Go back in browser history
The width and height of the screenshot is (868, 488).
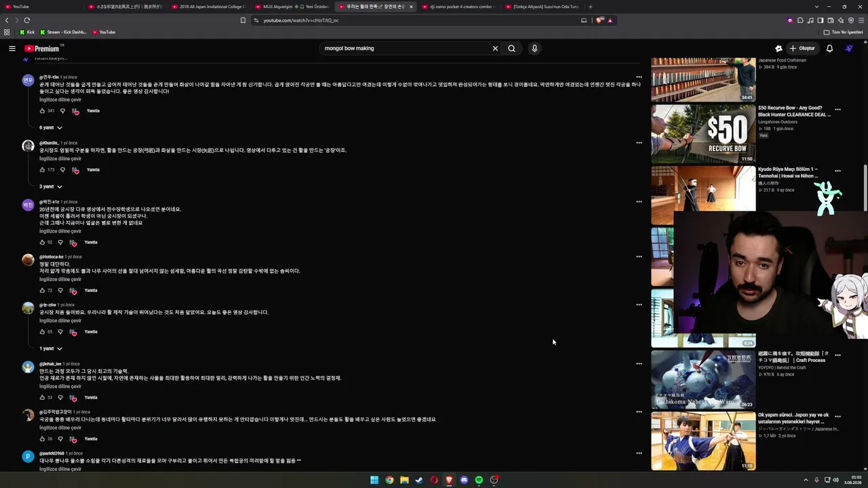[x=7, y=20]
